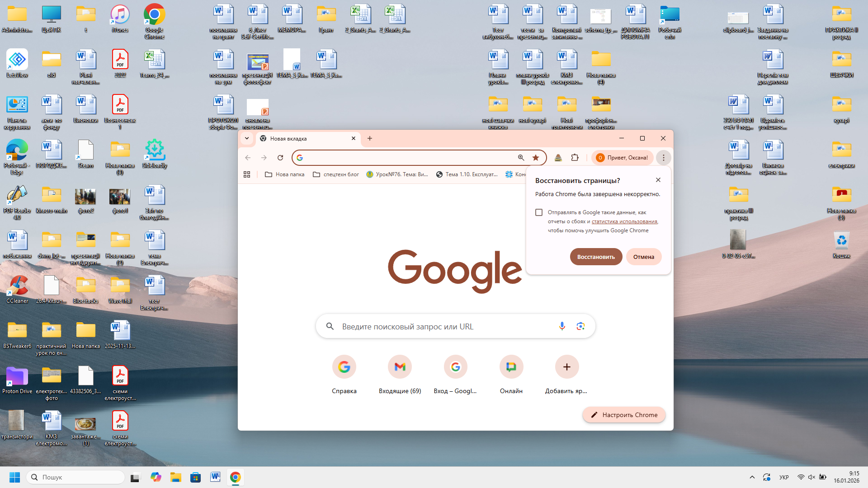Expand the tab search dropdown chevron
This screenshot has width=868, height=488.
247,138
